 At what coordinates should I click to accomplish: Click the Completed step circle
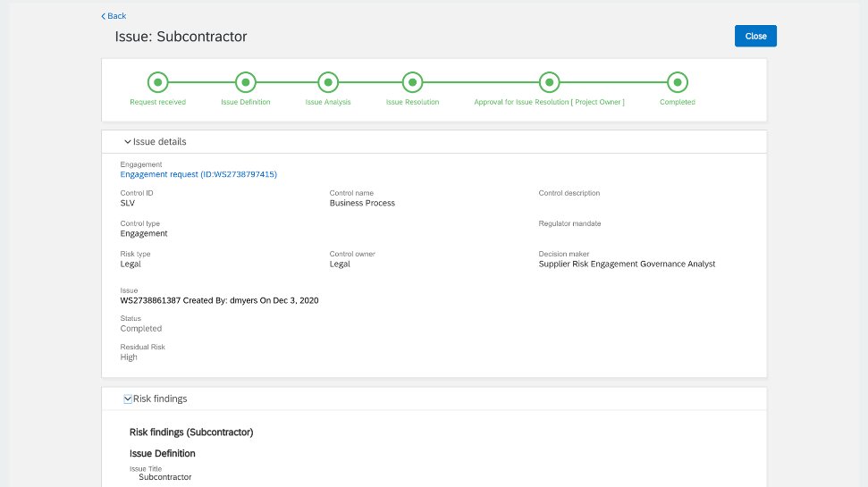[677, 82]
